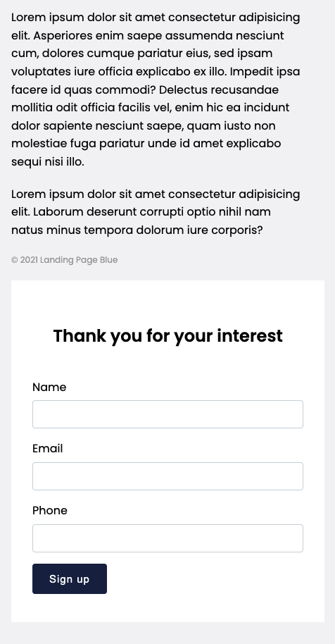
Task: Click the word "corporis?" in the last paragraph
Action: point(236,230)
